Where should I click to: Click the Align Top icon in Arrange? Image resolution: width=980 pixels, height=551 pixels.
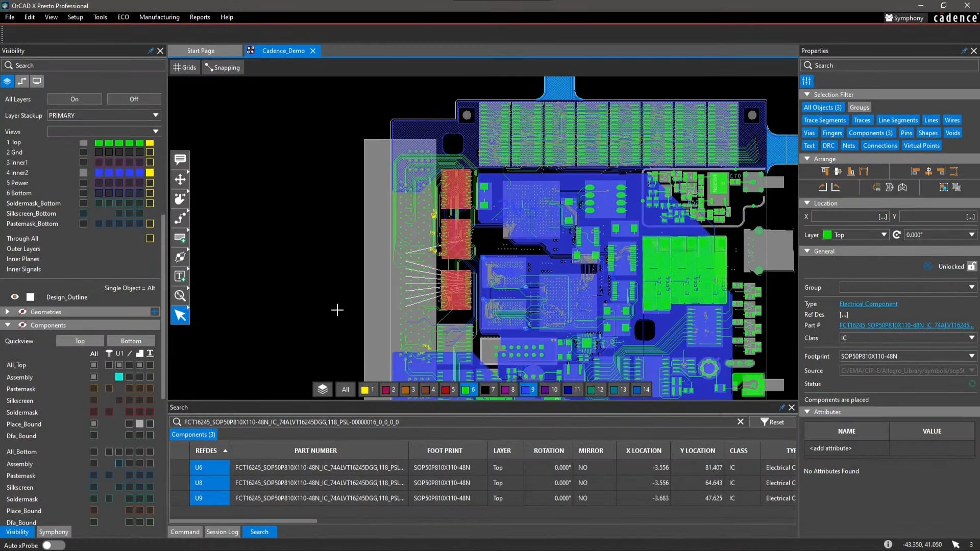tap(825, 171)
